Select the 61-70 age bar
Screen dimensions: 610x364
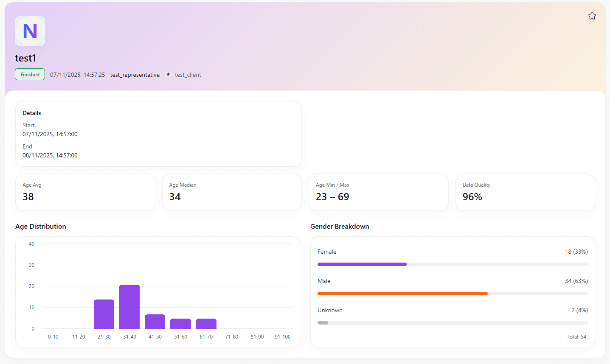pyautogui.click(x=206, y=324)
